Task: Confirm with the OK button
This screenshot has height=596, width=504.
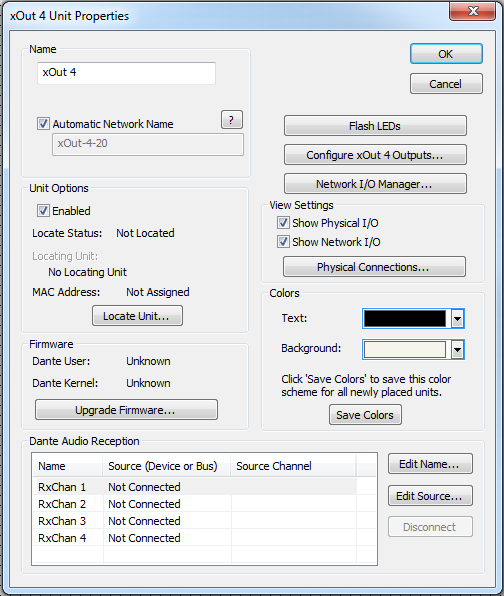Action: pos(446,54)
